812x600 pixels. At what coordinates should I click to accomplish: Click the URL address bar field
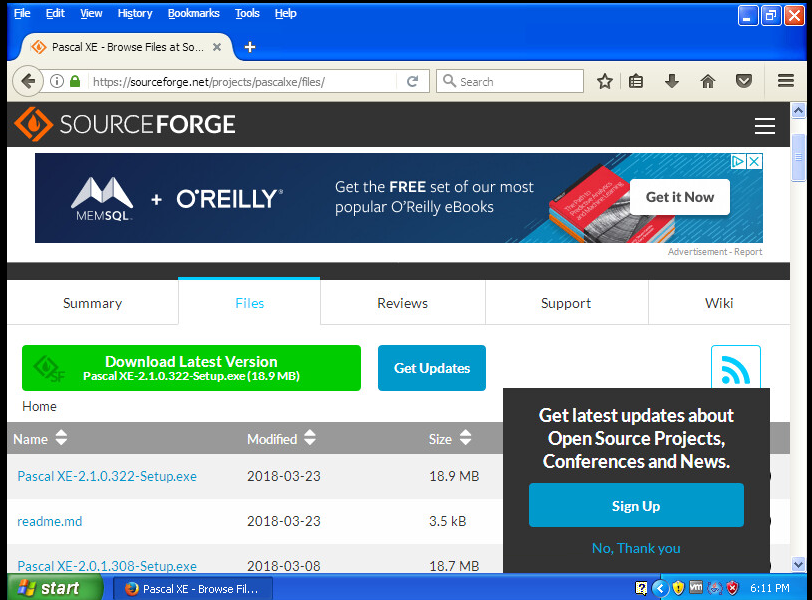coord(243,82)
